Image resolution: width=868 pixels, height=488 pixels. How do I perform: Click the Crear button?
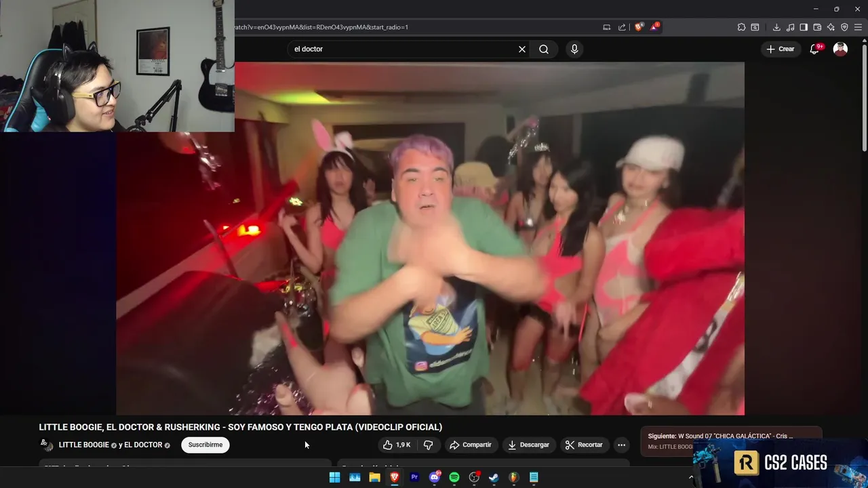pos(780,49)
